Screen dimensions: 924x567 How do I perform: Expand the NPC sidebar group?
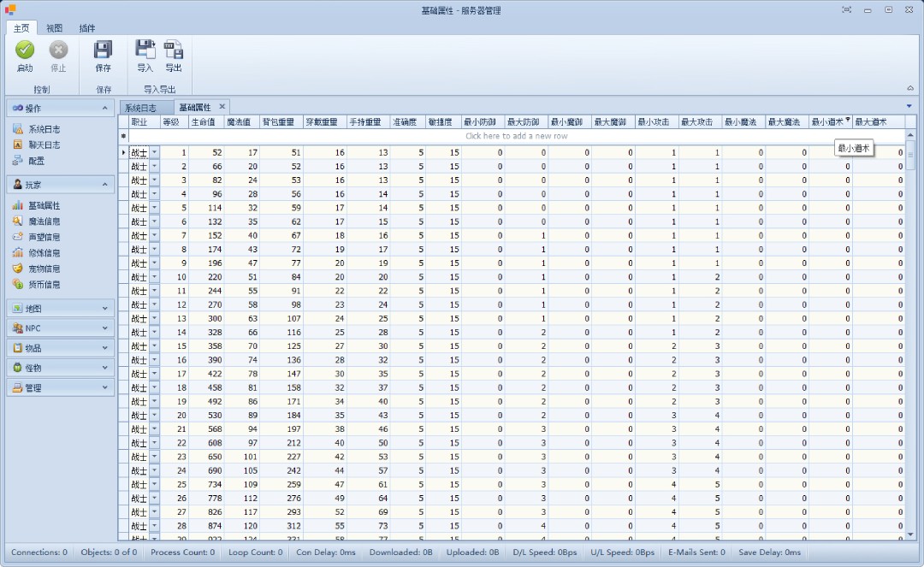[x=60, y=328]
